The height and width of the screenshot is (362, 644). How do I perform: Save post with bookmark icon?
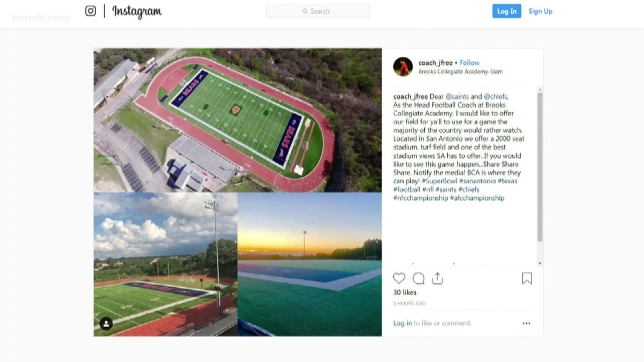point(527,278)
